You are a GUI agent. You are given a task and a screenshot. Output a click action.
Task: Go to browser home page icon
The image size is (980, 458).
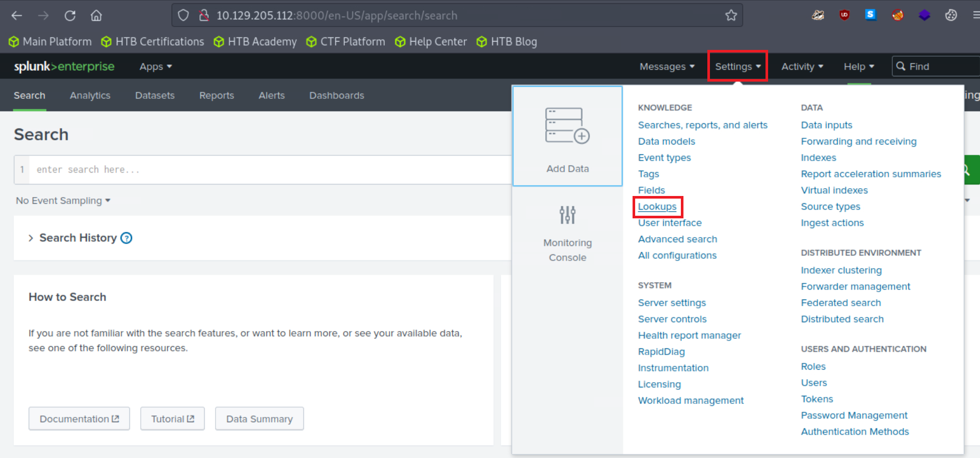[96, 16]
